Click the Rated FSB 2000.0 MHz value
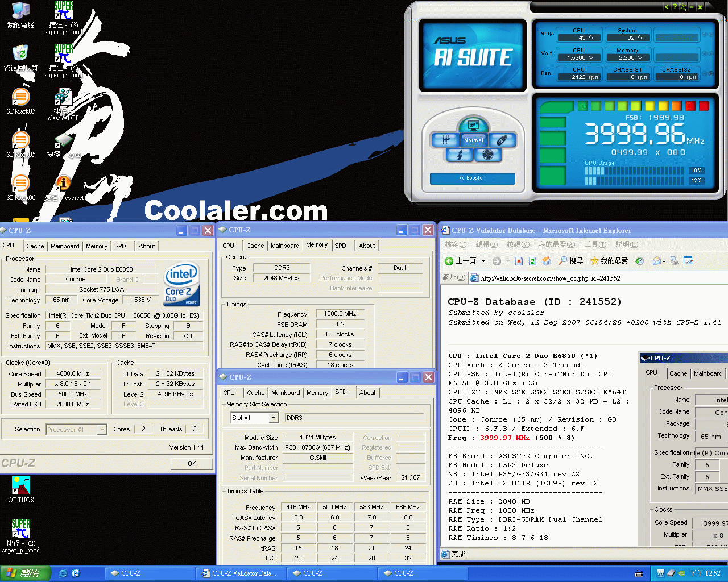728x582 pixels. pos(73,405)
